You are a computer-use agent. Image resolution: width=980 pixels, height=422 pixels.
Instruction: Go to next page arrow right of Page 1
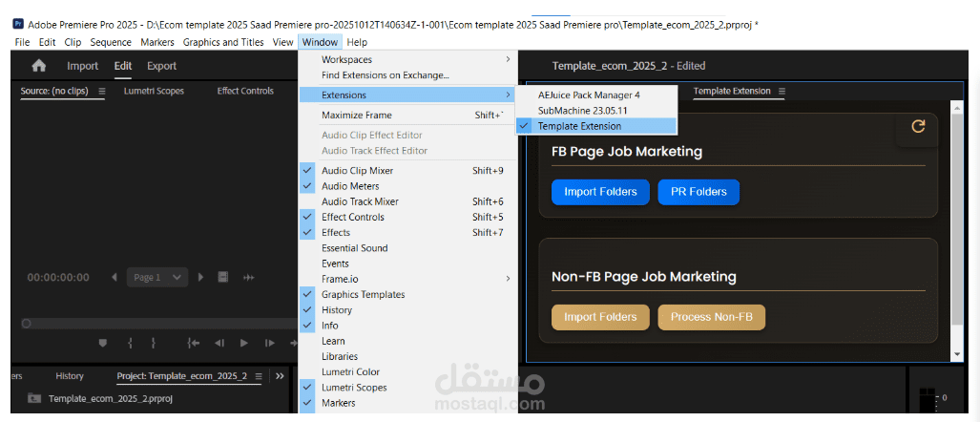coord(200,278)
